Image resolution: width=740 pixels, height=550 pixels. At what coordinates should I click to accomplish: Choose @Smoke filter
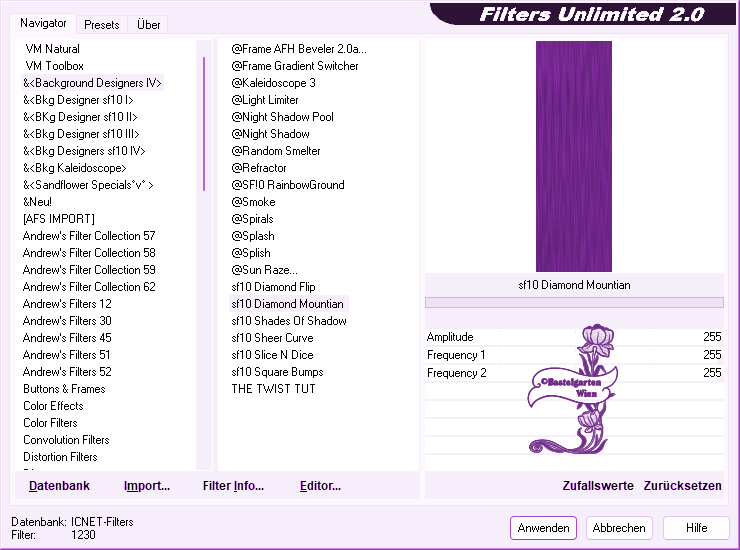(x=253, y=202)
